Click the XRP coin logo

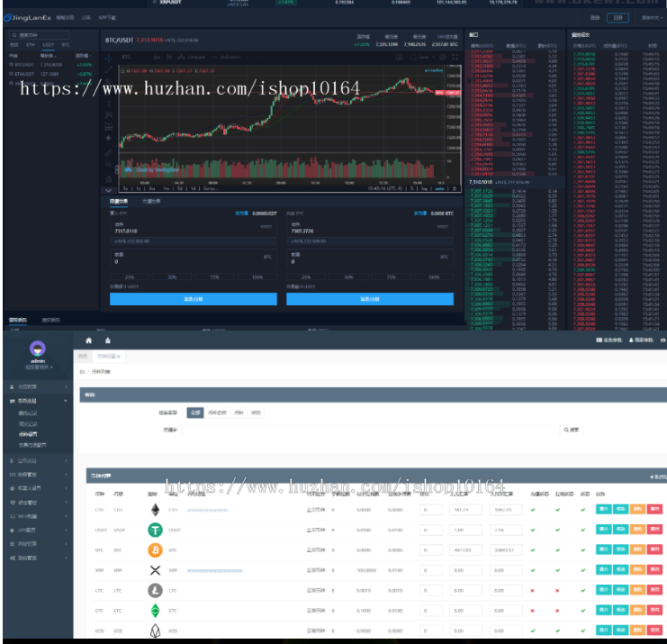point(155,570)
